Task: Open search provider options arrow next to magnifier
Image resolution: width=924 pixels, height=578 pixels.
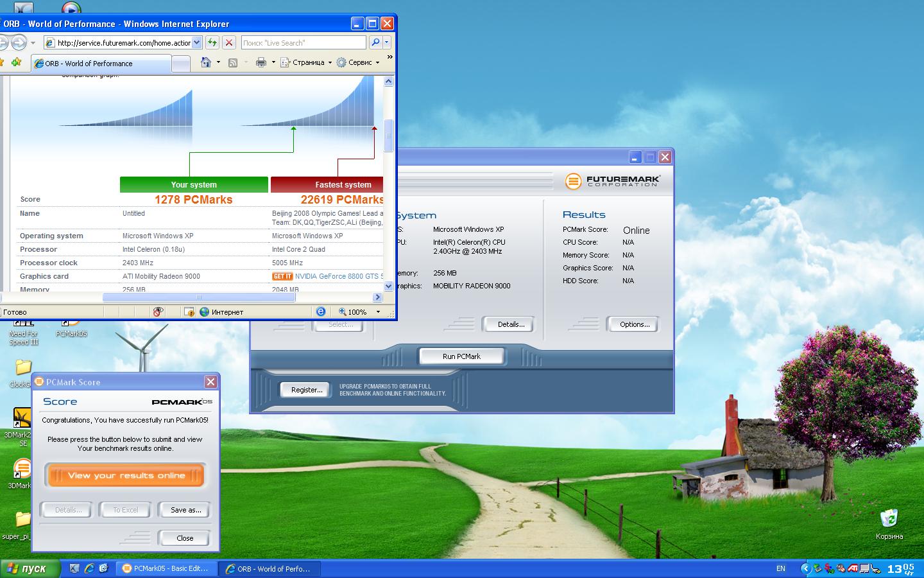Action: coord(388,42)
